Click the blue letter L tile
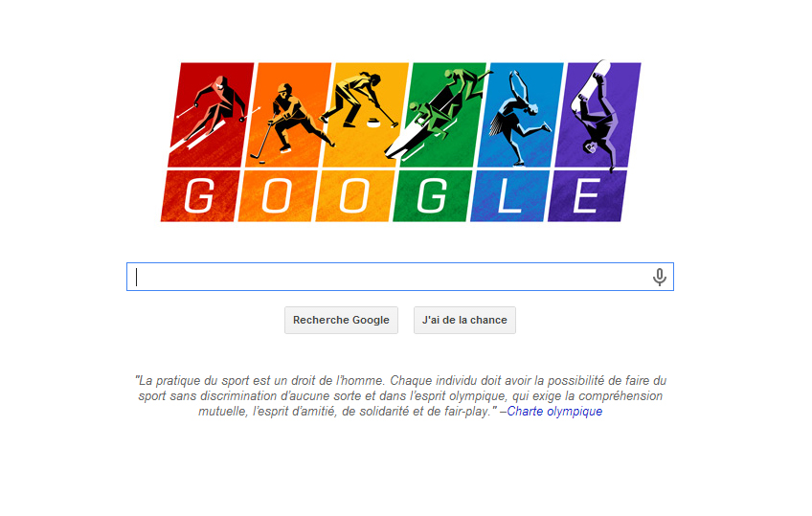 (x=509, y=196)
